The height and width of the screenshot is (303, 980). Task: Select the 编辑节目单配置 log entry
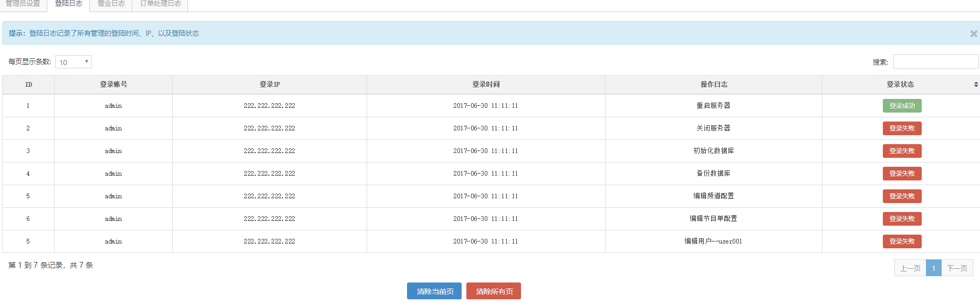(713, 219)
